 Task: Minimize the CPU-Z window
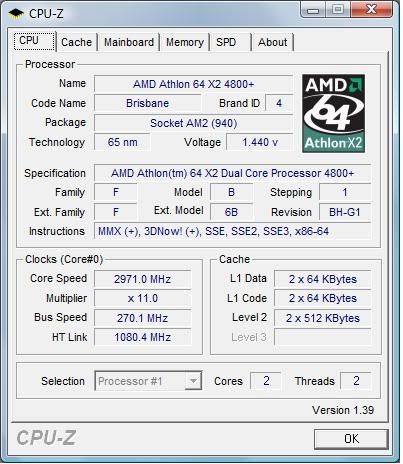pyautogui.click(x=312, y=10)
